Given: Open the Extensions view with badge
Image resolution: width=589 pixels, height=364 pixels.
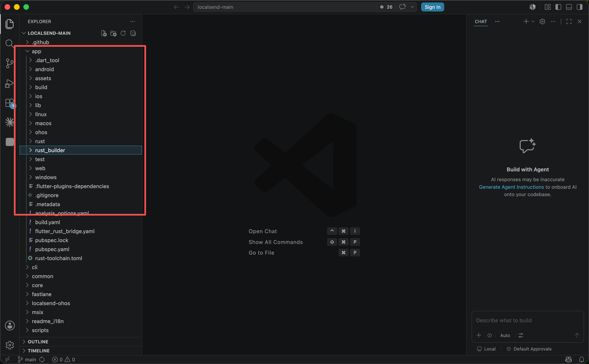Looking at the screenshot, I should click(x=9, y=103).
